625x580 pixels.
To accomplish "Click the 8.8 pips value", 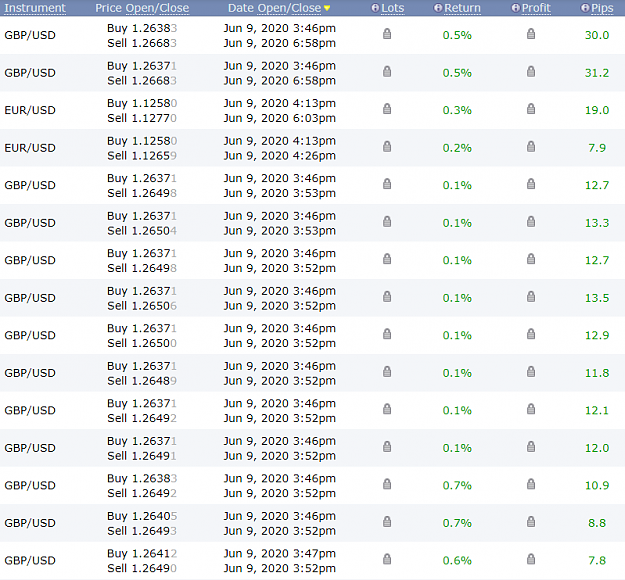I will point(597,523).
